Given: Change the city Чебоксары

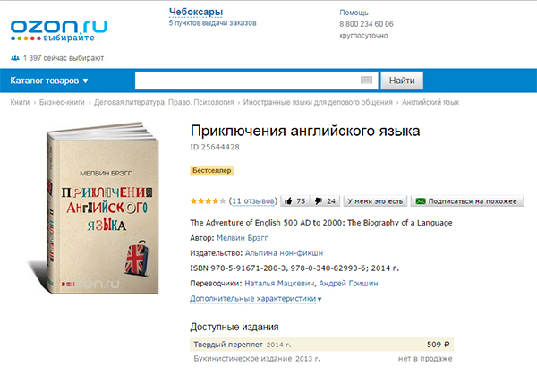Looking at the screenshot, I should (x=196, y=12).
